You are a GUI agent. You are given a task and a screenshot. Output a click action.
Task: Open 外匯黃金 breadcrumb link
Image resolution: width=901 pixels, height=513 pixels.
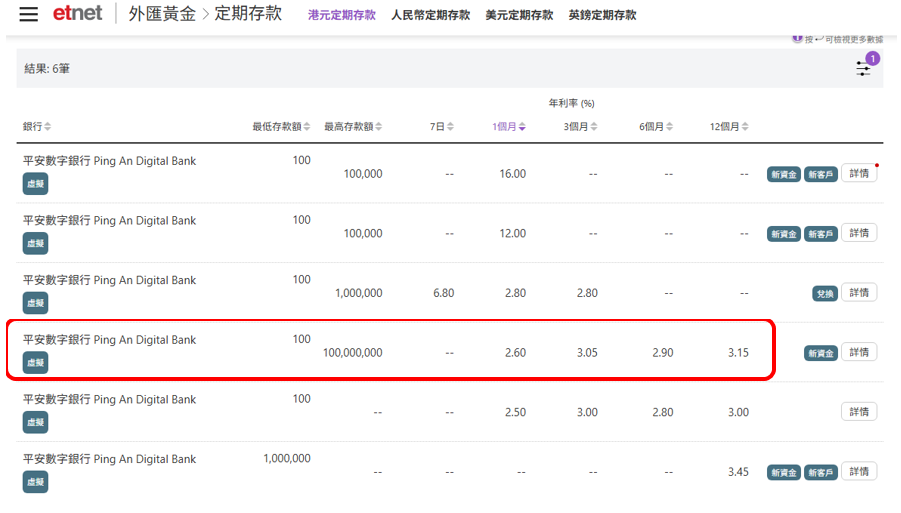coord(162,14)
